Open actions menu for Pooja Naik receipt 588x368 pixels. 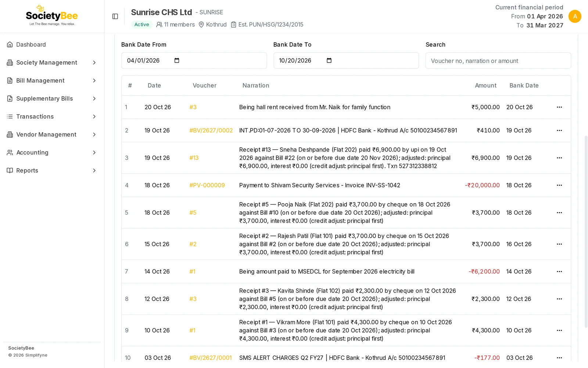559,213
